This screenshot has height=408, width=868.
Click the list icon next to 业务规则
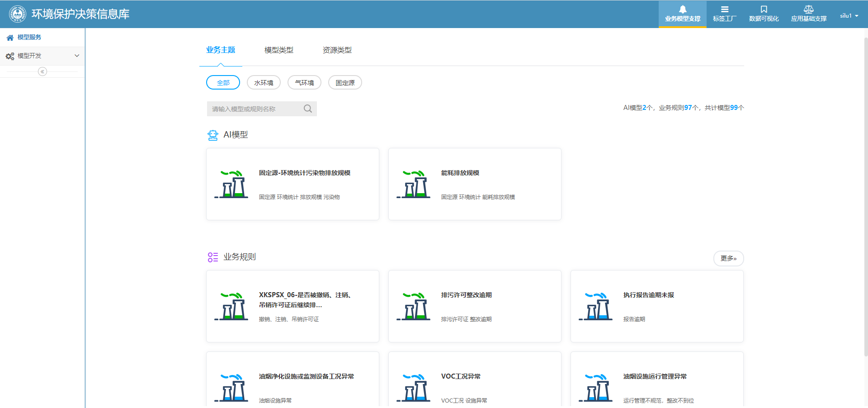[213, 257]
